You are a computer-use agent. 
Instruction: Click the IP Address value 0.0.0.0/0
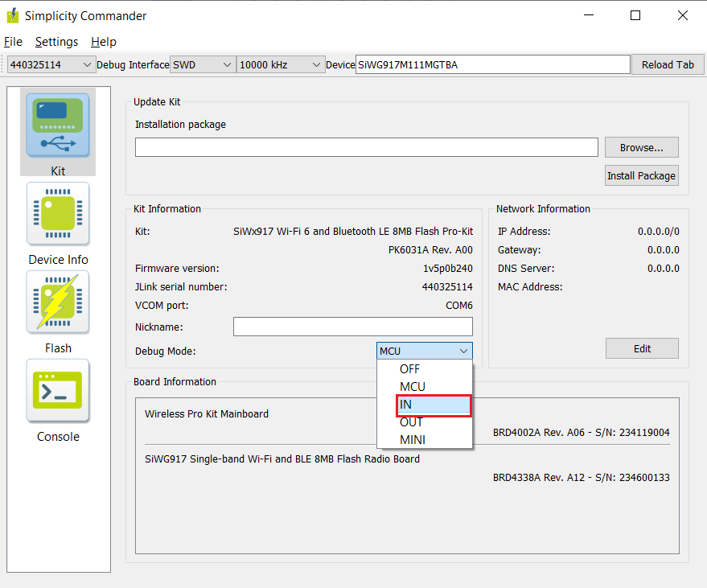(x=658, y=232)
